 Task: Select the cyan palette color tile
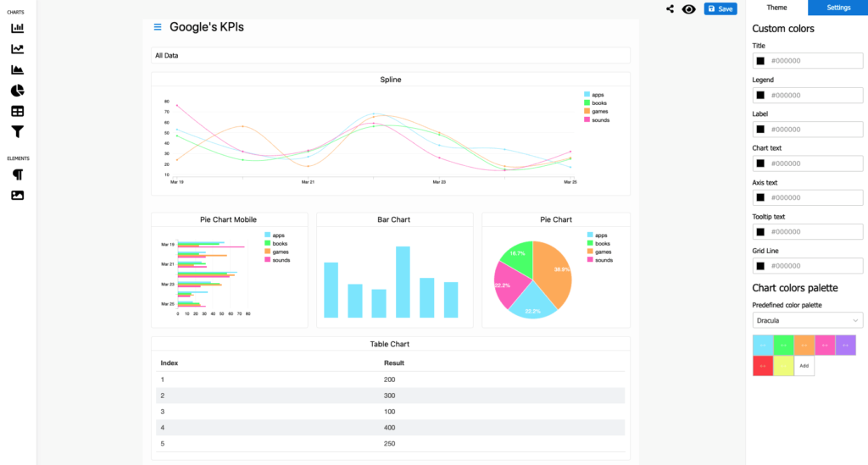tap(763, 345)
